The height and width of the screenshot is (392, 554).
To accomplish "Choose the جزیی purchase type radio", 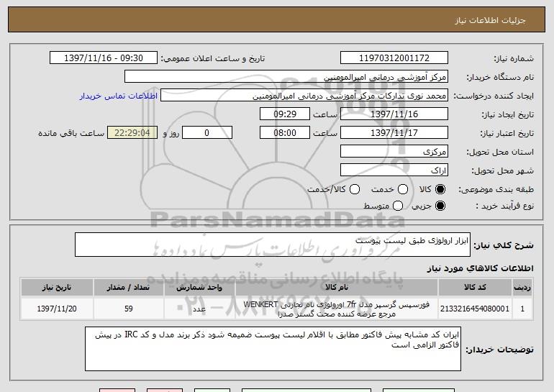I will [x=440, y=206].
